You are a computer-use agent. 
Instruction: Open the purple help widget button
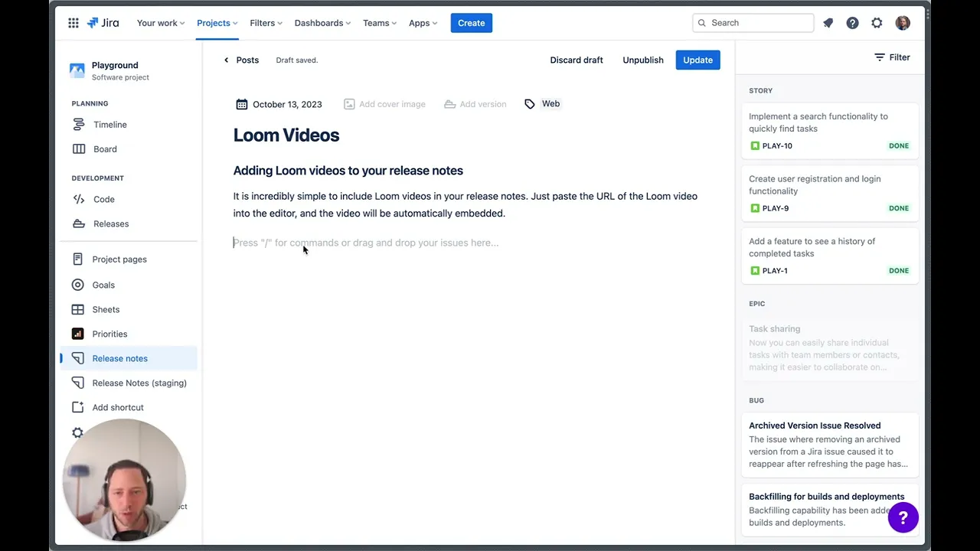tap(903, 517)
